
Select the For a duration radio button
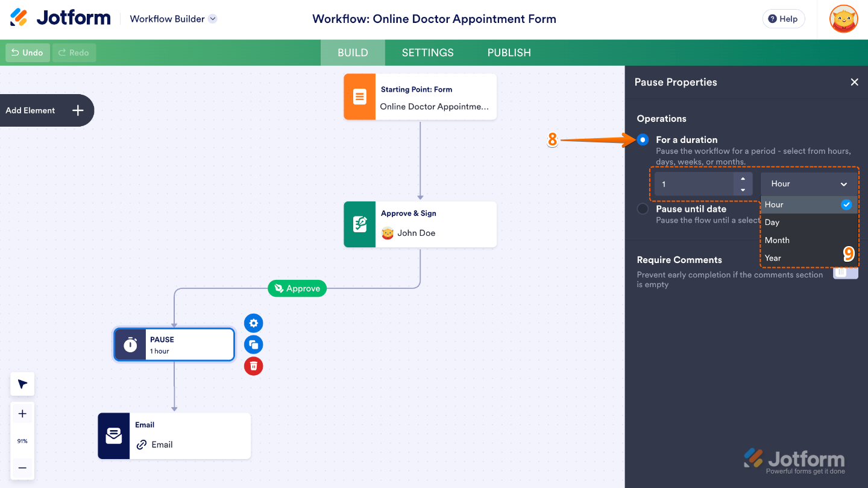coord(643,139)
